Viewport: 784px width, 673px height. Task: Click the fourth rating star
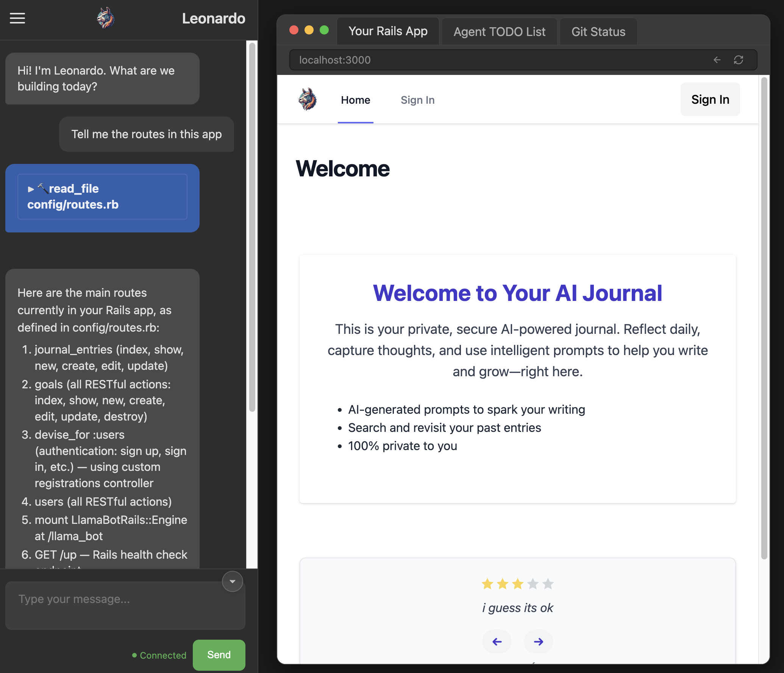pos(533,584)
